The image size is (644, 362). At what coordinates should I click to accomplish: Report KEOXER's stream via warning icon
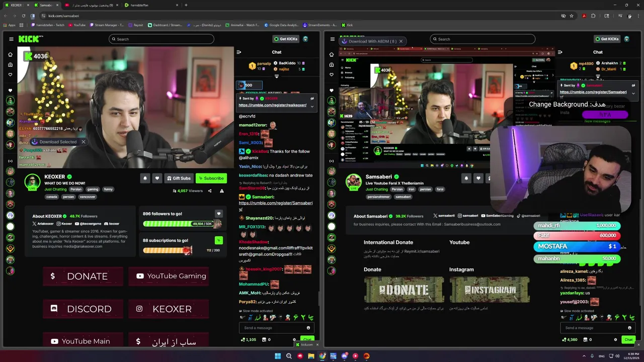click(x=222, y=191)
